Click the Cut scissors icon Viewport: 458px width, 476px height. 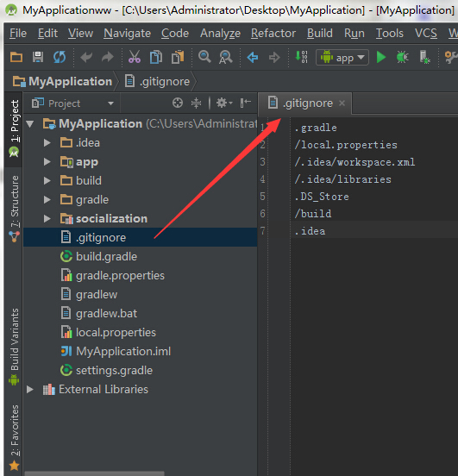135,57
